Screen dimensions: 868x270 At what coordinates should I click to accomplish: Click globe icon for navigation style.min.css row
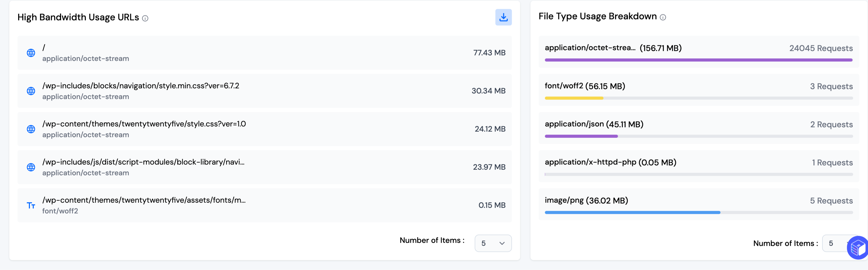coord(31,91)
